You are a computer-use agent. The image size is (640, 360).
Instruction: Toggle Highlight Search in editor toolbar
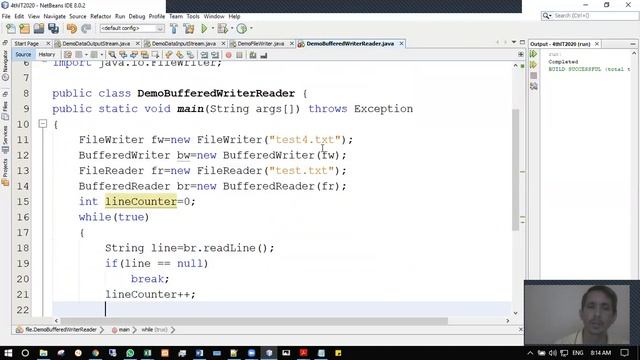144,55
